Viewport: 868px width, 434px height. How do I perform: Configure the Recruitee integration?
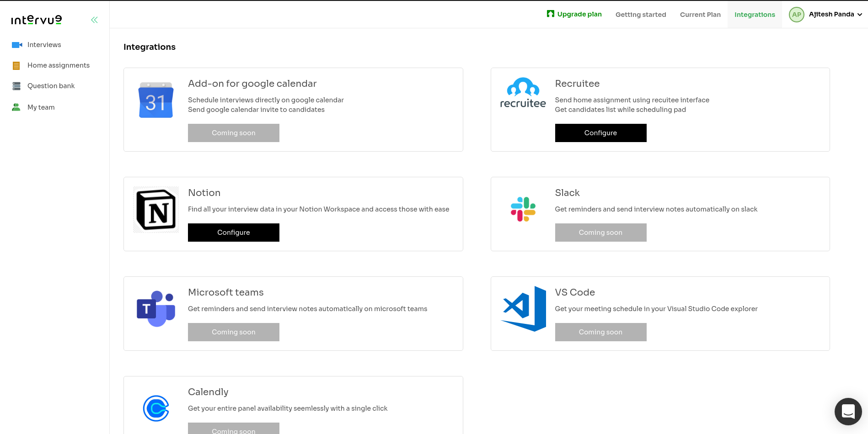click(x=600, y=133)
